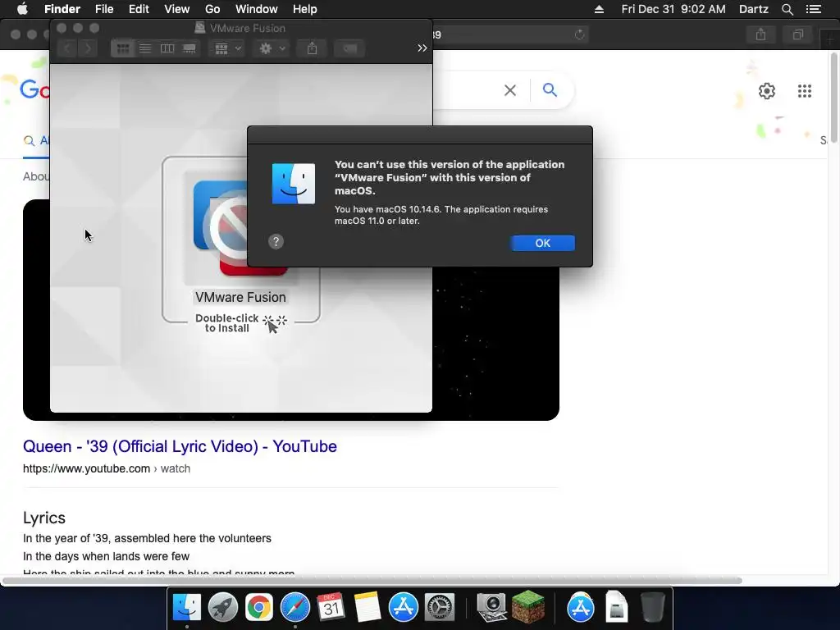Click the VMware Fusion label under icon
The width and height of the screenshot is (840, 630).
(x=240, y=297)
